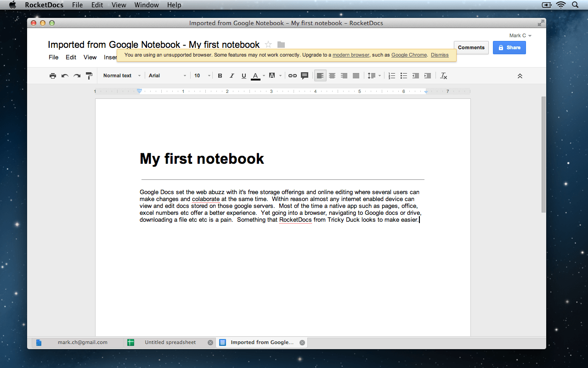
Task: Click the misspelled word "colaborate"
Action: [206, 199]
